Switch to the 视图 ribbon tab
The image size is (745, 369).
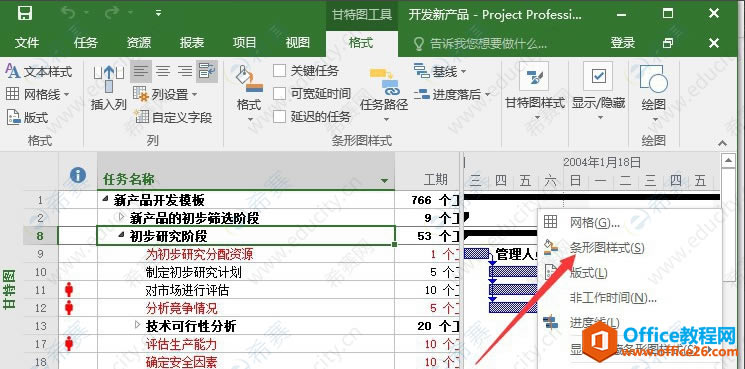tap(298, 43)
